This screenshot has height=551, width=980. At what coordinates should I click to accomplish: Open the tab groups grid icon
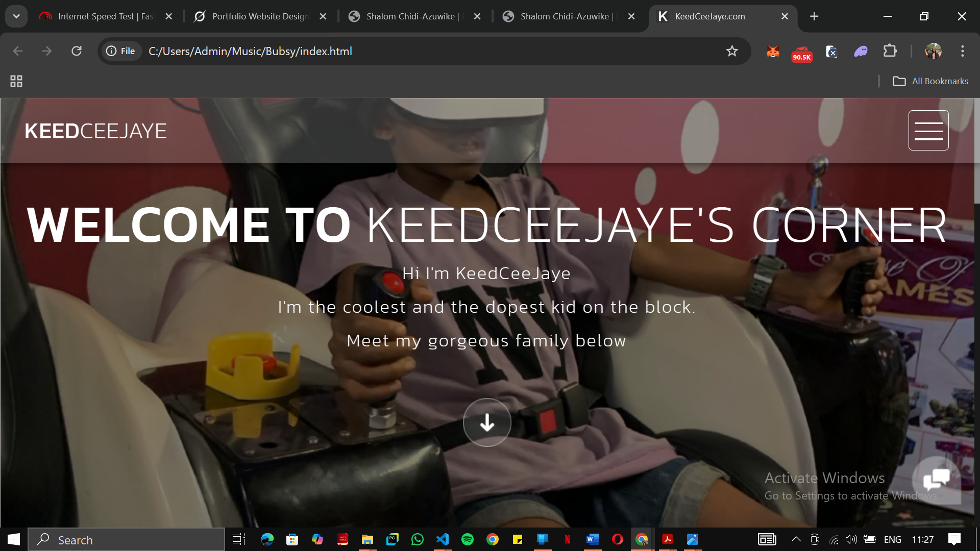point(16,81)
